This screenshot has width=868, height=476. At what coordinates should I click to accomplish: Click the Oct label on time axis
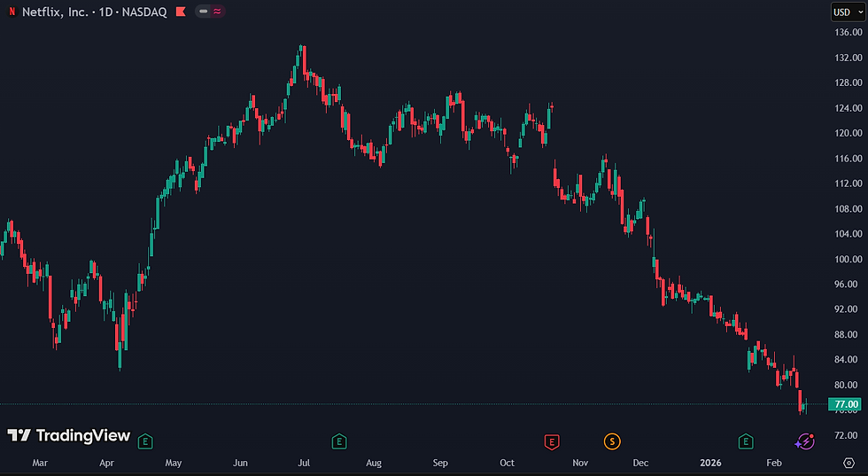[507, 463]
